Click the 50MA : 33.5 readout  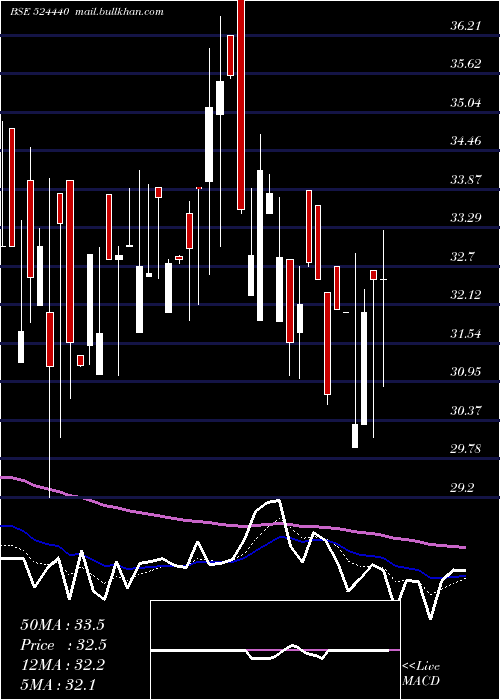62,625
